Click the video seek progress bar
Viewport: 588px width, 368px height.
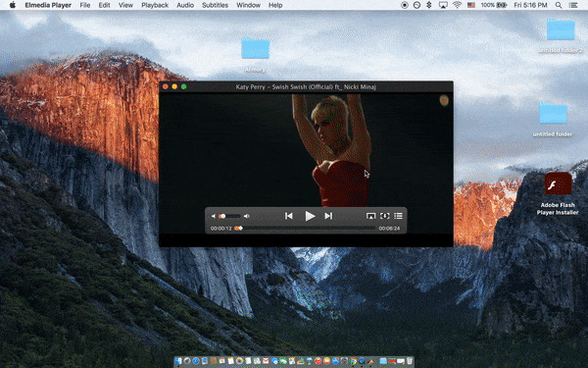pyautogui.click(x=305, y=228)
